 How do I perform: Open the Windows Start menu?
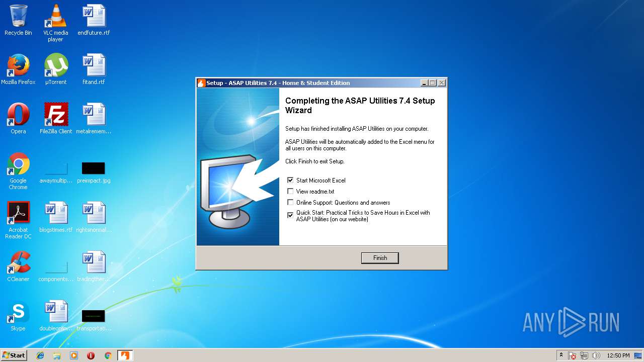[x=14, y=355]
